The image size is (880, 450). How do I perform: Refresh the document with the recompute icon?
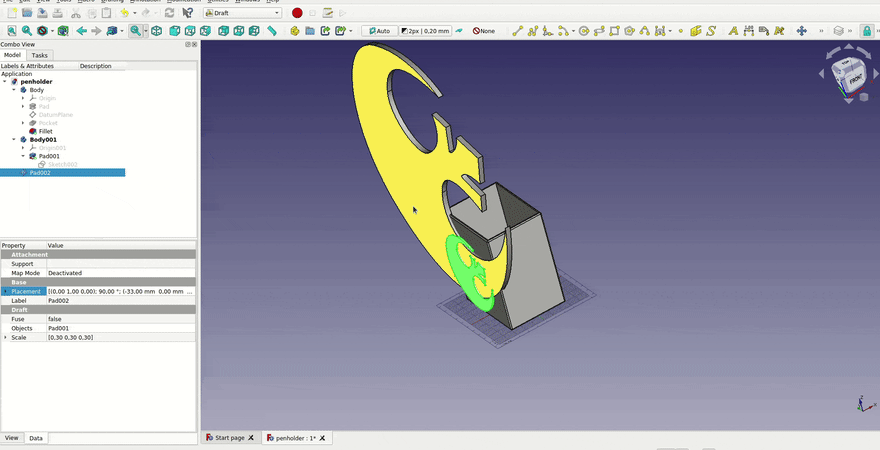click(x=169, y=13)
